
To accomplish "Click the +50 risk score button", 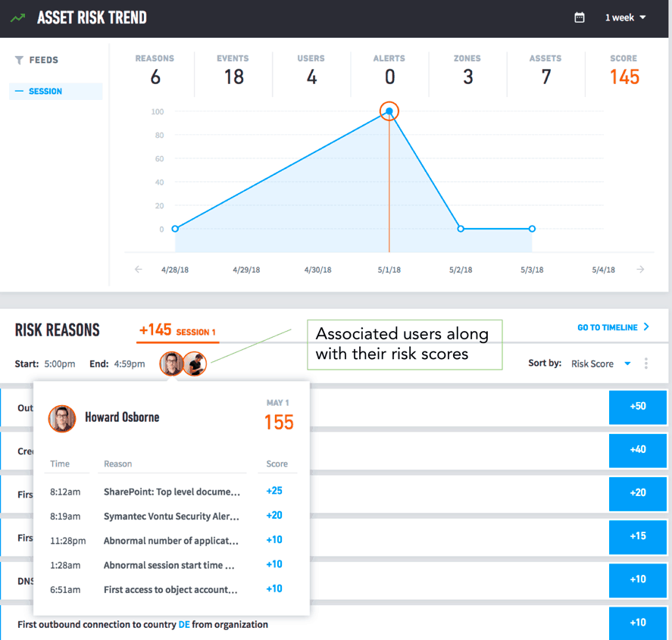I will coord(638,407).
